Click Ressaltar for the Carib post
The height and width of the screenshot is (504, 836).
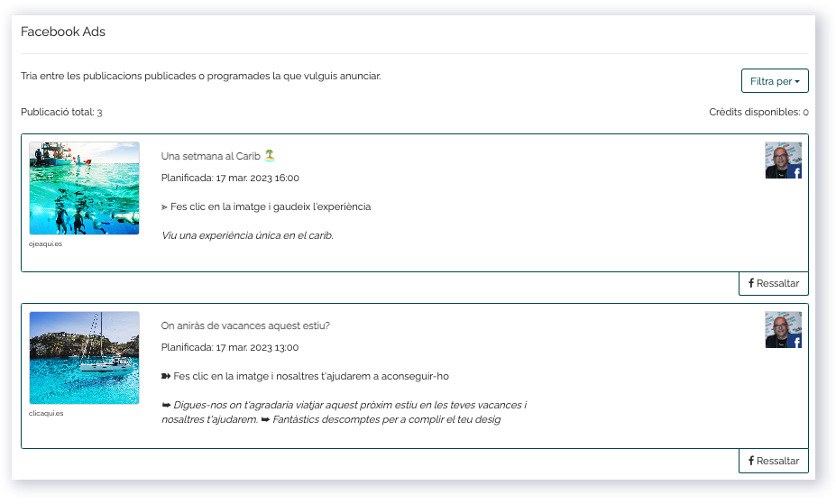click(774, 283)
